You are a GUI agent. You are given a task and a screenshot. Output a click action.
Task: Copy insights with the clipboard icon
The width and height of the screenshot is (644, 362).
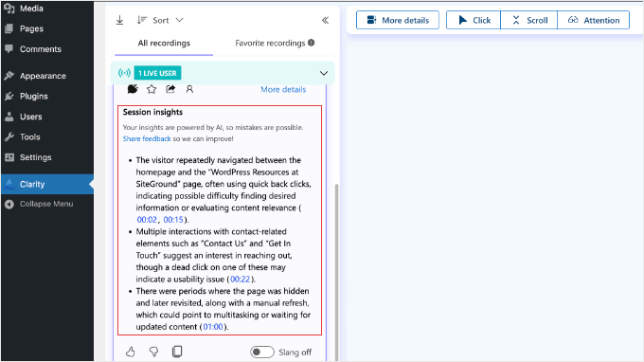(177, 352)
